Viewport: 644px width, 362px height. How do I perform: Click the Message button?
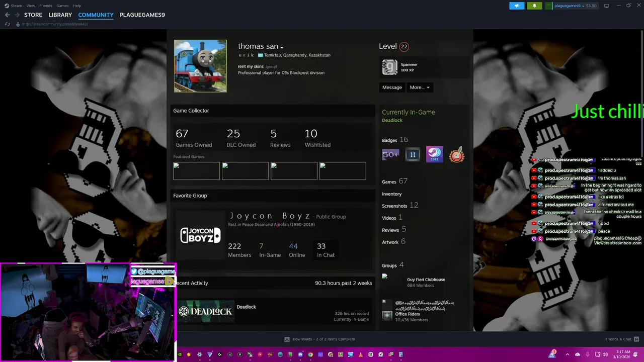pyautogui.click(x=392, y=87)
